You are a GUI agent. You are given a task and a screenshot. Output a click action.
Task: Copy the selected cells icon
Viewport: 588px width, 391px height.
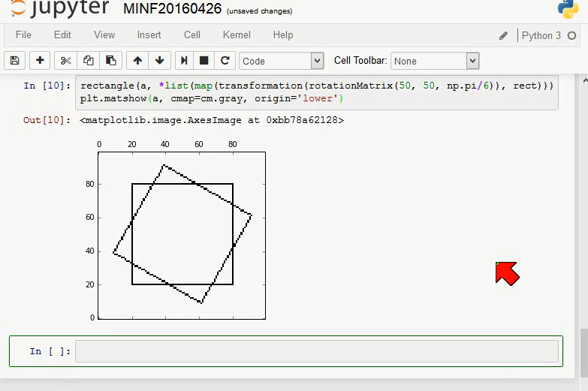click(x=88, y=60)
